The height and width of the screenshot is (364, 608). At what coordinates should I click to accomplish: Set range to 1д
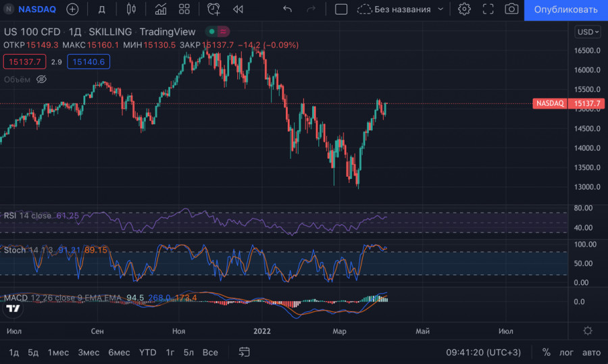(14, 353)
